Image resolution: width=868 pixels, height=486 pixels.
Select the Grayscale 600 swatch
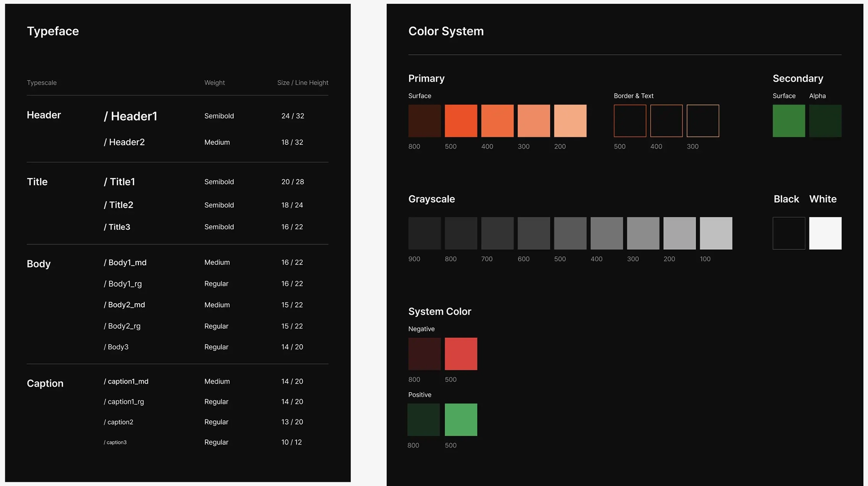(x=534, y=233)
